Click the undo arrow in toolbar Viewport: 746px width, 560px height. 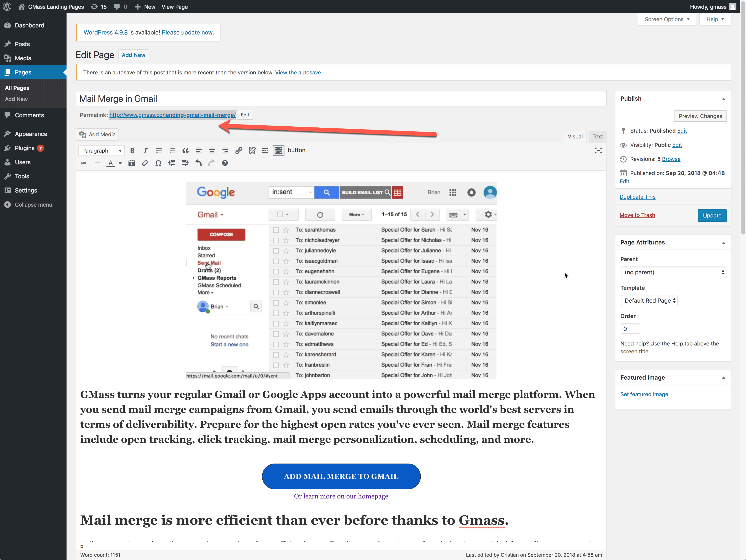[198, 164]
